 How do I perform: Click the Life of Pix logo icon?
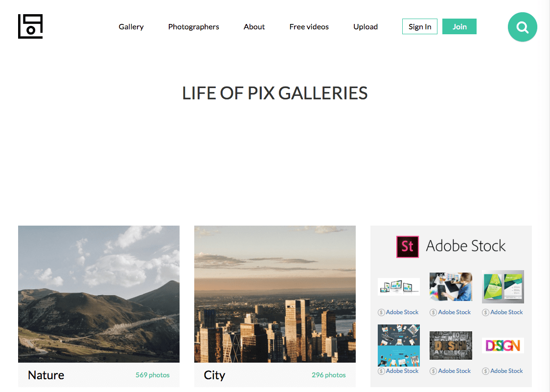30,26
